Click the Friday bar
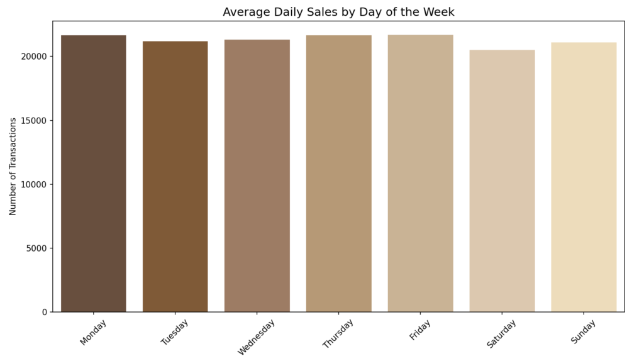Image resolution: width=644 pixels, height=356 pixels. click(420, 174)
